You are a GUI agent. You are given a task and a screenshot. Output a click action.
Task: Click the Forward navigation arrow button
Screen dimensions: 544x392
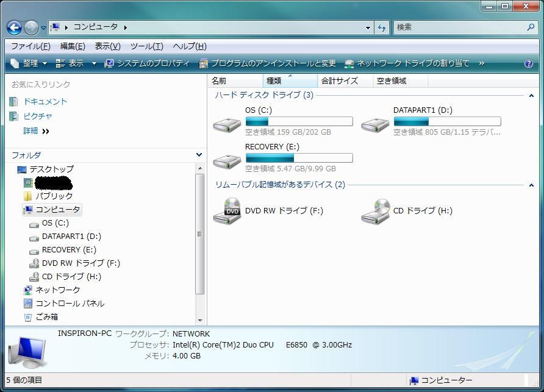pyautogui.click(x=31, y=27)
